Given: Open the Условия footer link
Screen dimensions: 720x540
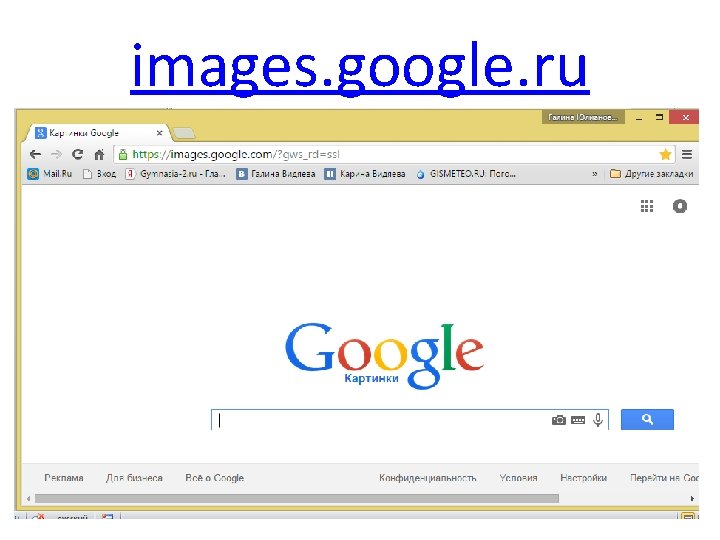Looking at the screenshot, I should 518,478.
